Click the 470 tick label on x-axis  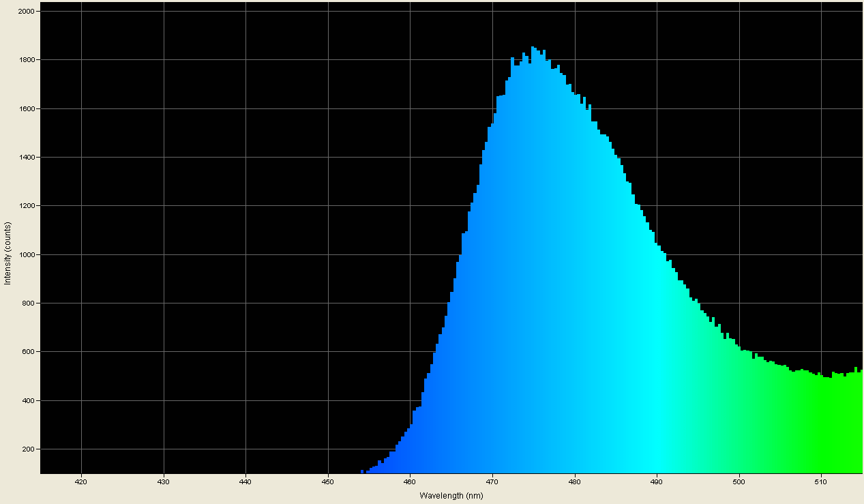(492, 481)
